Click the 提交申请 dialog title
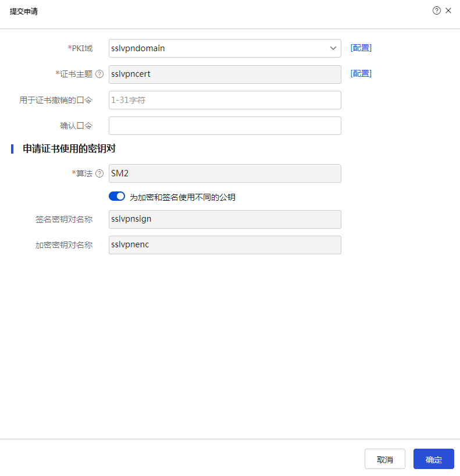The image size is (460, 476). tap(24, 12)
